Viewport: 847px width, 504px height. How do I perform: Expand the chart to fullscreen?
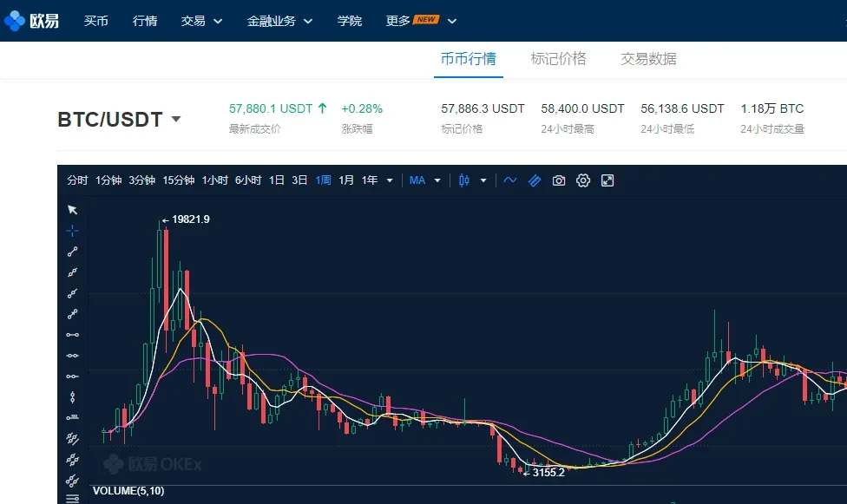coord(607,180)
